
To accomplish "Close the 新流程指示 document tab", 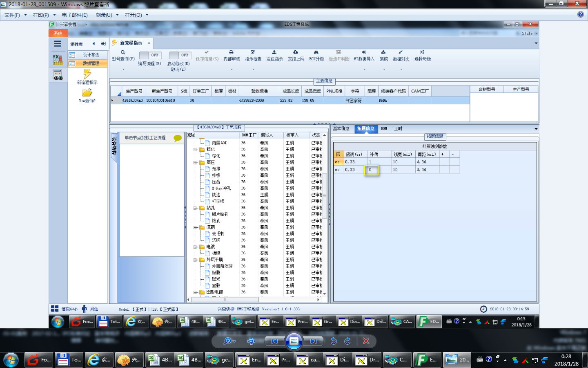I will [x=149, y=43].
